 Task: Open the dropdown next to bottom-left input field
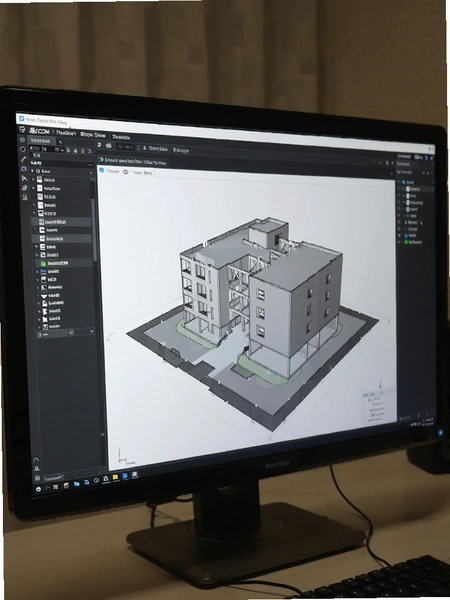tap(75, 476)
